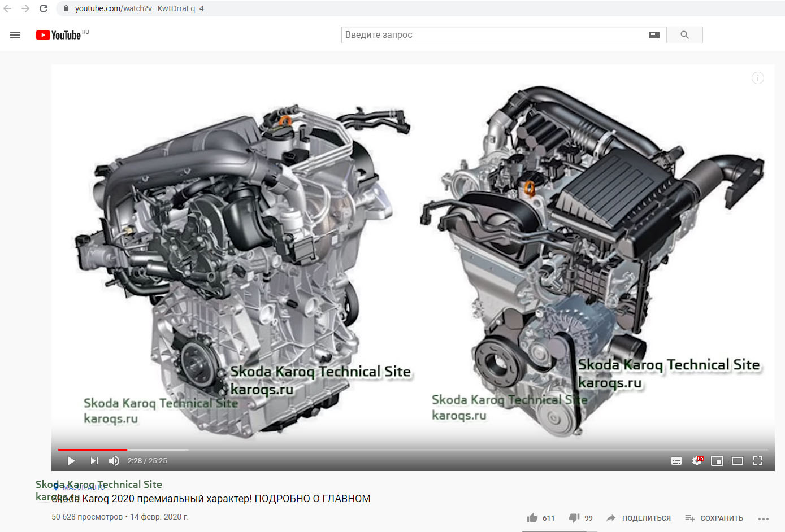Open the YouTube hamburger guide menu
The height and width of the screenshot is (532, 785).
point(15,35)
